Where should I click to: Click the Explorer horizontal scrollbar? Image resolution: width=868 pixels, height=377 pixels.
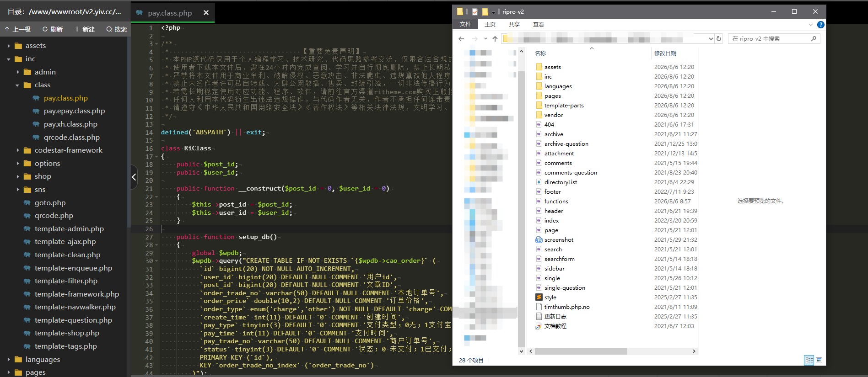581,351
